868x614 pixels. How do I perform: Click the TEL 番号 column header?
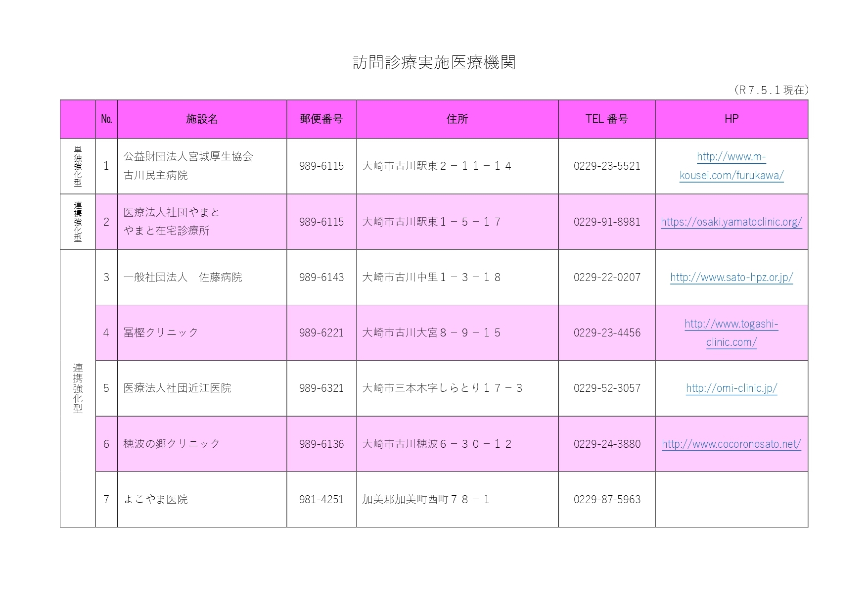(x=607, y=119)
